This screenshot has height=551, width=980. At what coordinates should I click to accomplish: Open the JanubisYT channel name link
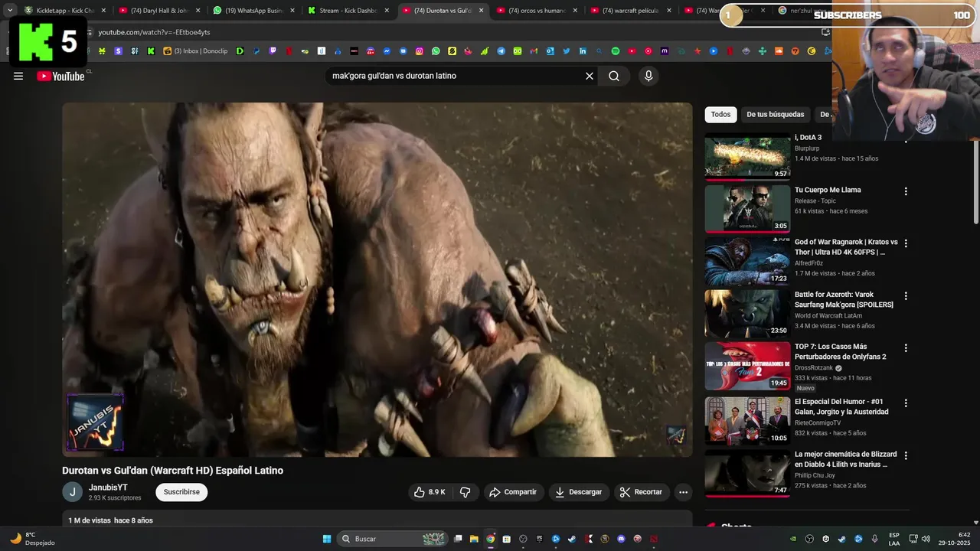coord(108,487)
